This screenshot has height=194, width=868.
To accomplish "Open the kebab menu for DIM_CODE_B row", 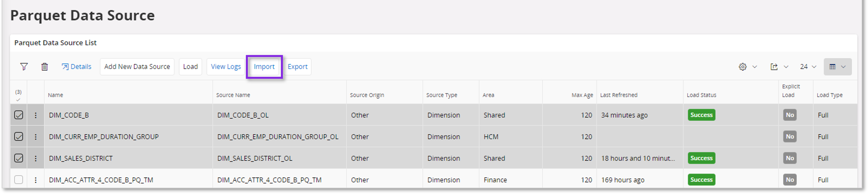I will click(36, 115).
